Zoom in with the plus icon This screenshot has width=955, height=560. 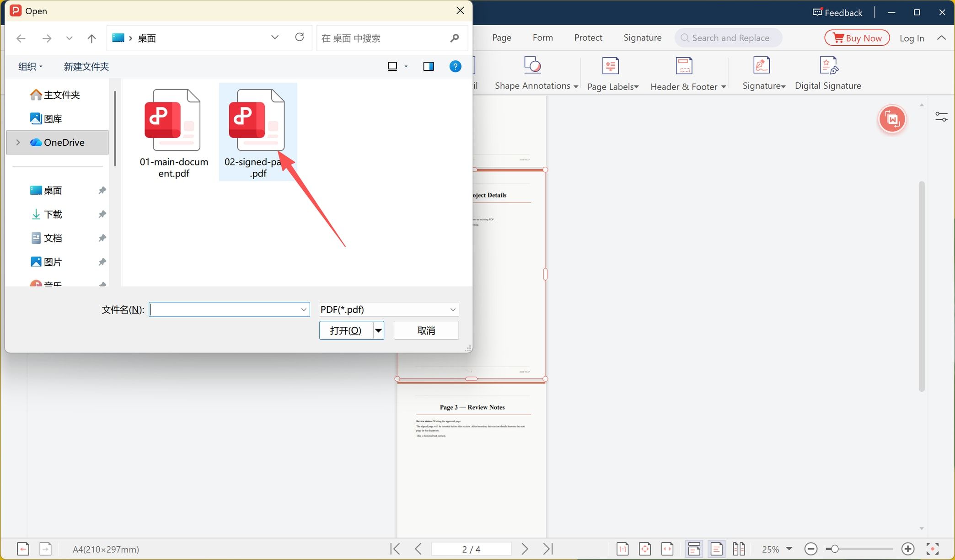pos(907,549)
